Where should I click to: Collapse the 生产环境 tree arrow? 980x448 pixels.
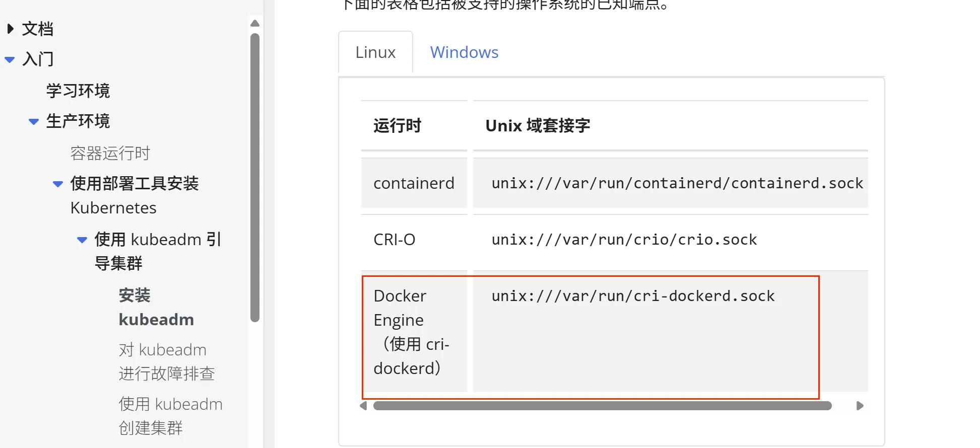(x=34, y=121)
